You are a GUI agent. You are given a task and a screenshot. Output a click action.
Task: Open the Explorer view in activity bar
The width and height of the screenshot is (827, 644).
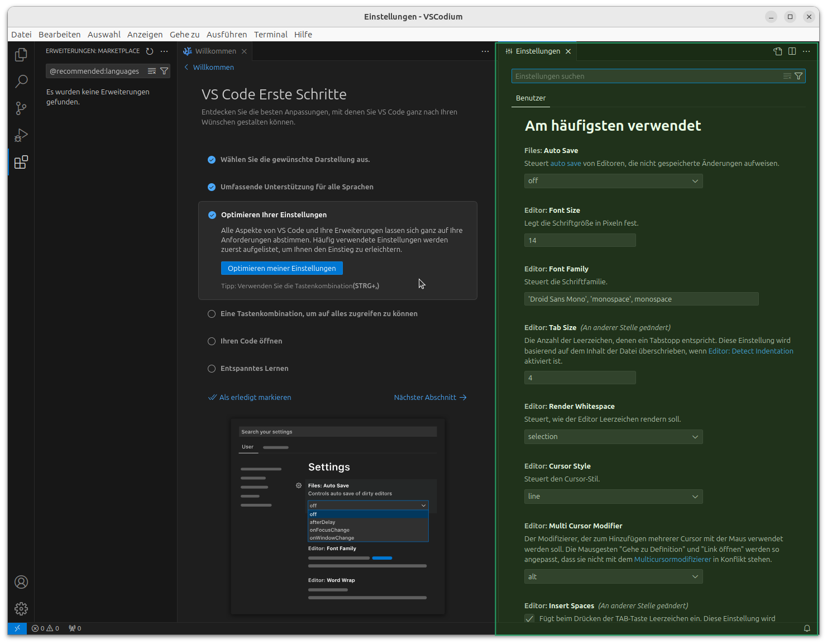pyautogui.click(x=21, y=55)
